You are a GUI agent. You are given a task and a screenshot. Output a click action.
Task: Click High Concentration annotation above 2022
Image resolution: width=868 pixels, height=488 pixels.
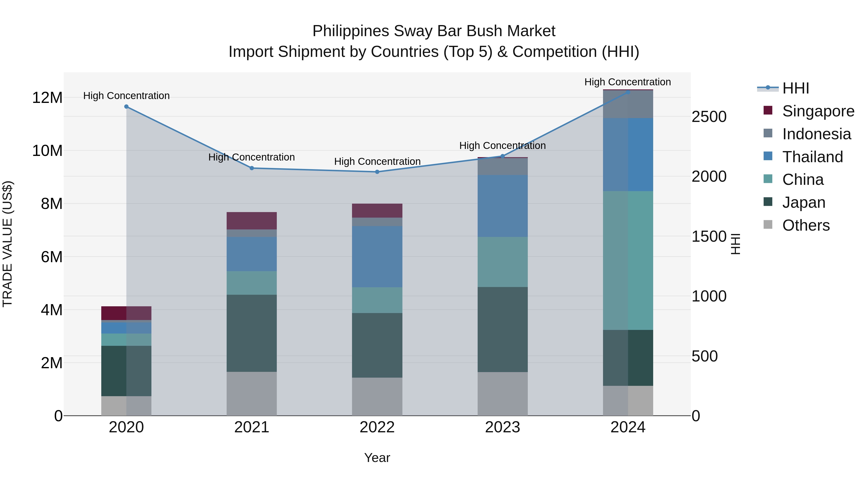pyautogui.click(x=377, y=161)
